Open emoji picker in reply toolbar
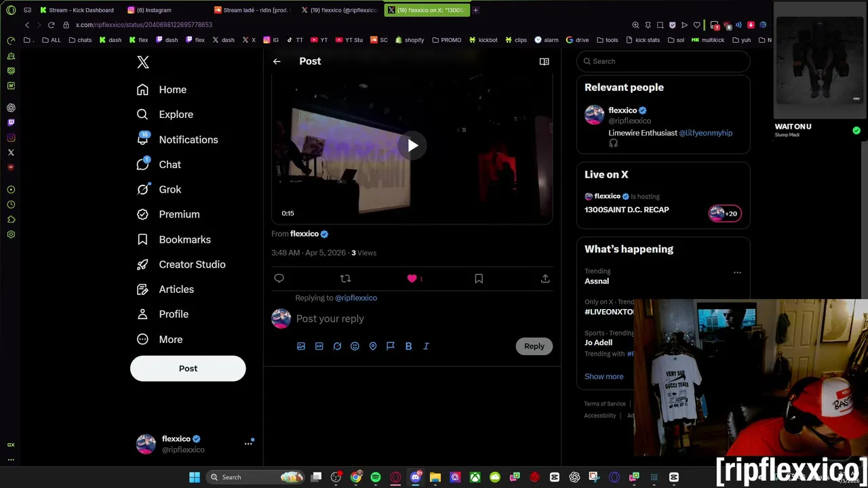Screen dimensions: 868x488 355,346
